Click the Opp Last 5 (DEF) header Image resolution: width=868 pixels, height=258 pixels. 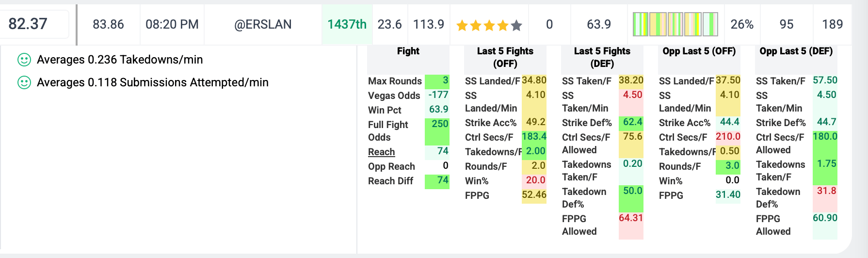click(x=796, y=51)
